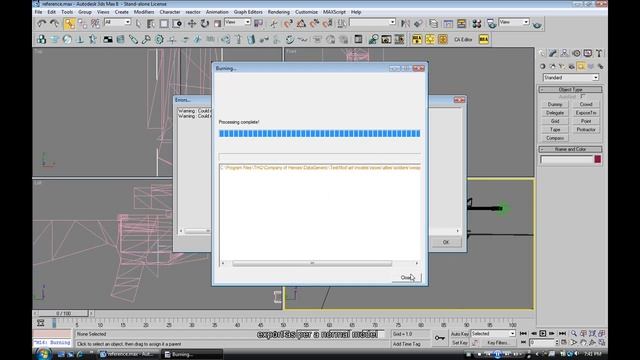Open Select by Name tool
Image resolution: width=640 pixels, height=360 pixels.
[151, 24]
